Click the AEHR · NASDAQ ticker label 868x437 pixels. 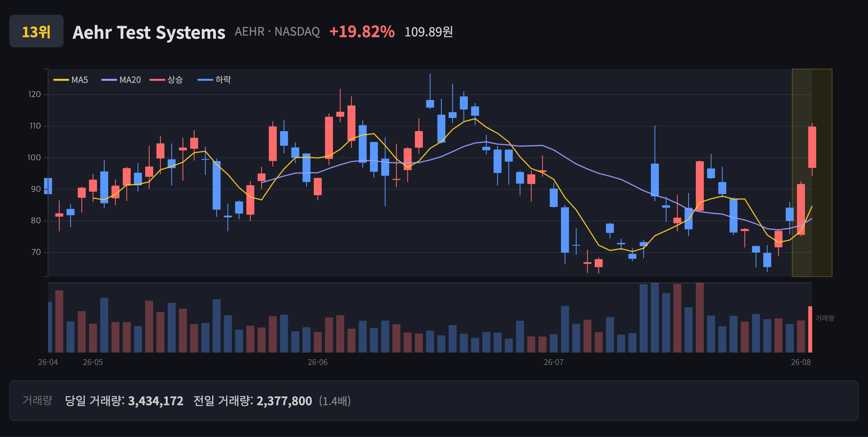[277, 32]
